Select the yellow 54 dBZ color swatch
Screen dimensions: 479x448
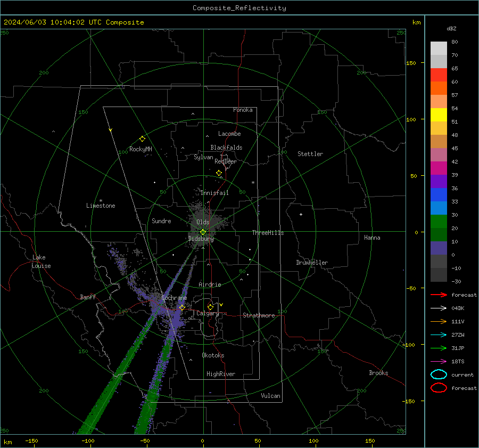[x=439, y=115]
